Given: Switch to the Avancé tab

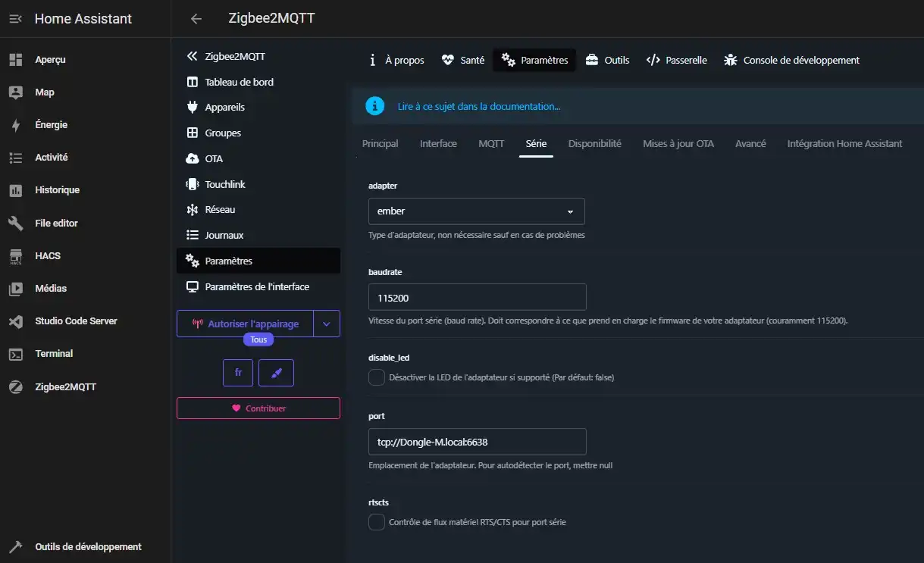Looking at the screenshot, I should click(x=750, y=144).
